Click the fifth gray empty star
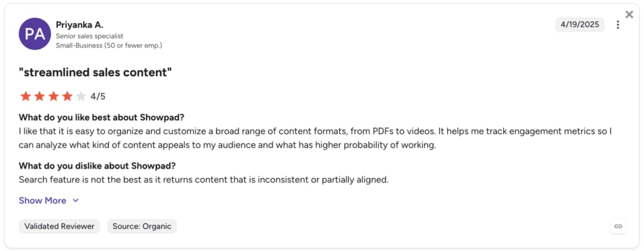This screenshot has width=644, height=251. click(x=81, y=96)
